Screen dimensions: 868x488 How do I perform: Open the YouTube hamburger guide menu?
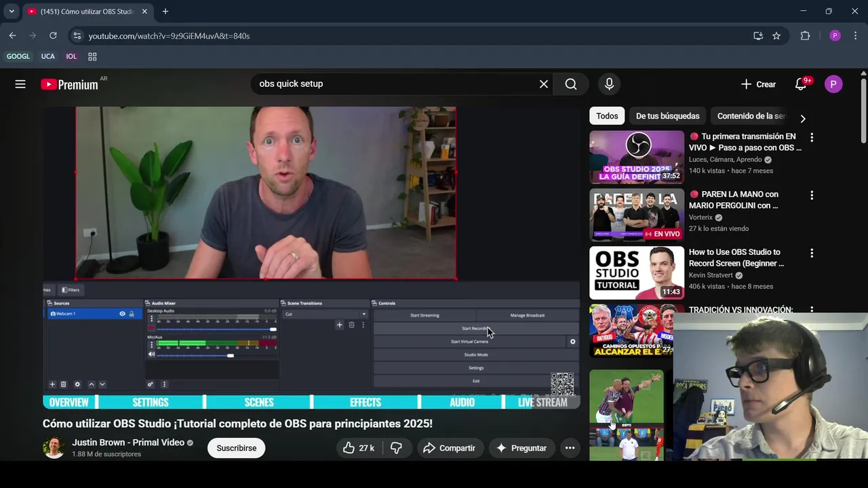20,84
